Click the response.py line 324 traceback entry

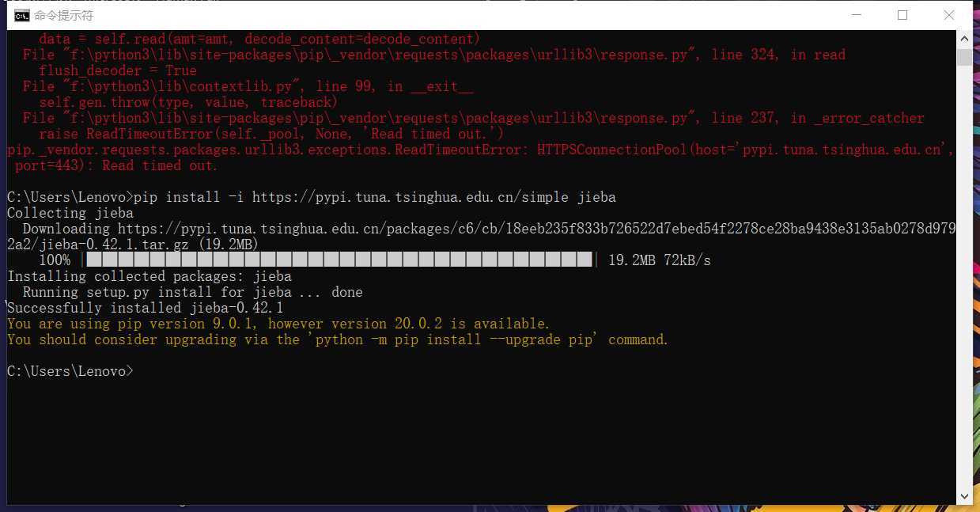pyautogui.click(x=433, y=55)
